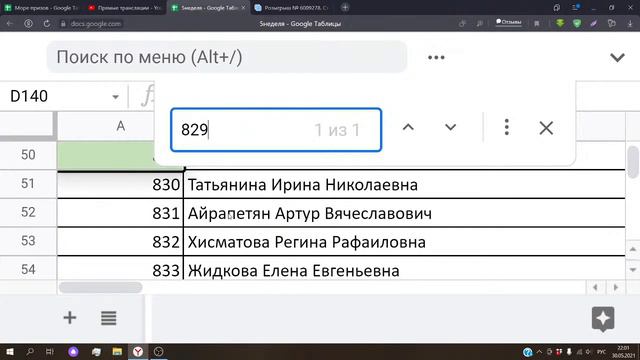This screenshot has height=360, width=640.
Task: Switch to Прямые трансляции YouTube tab
Action: click(124, 7)
